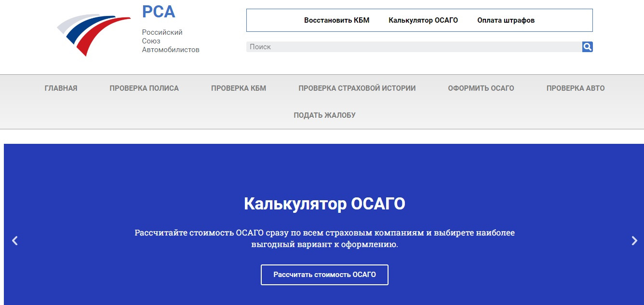The width and height of the screenshot is (644, 305).
Task: Choose ОФОРМИТЬ ОСАГО menu item
Action: pyautogui.click(x=481, y=88)
